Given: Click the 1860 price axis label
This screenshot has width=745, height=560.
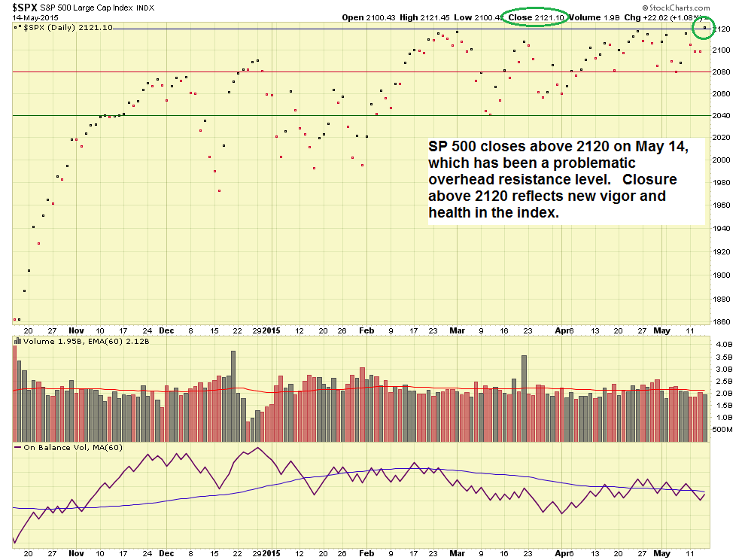Looking at the screenshot, I should pos(721,322).
